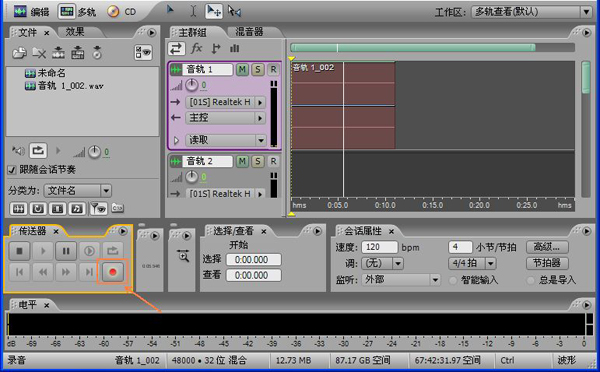Click Fast Forward button in transport

point(66,272)
